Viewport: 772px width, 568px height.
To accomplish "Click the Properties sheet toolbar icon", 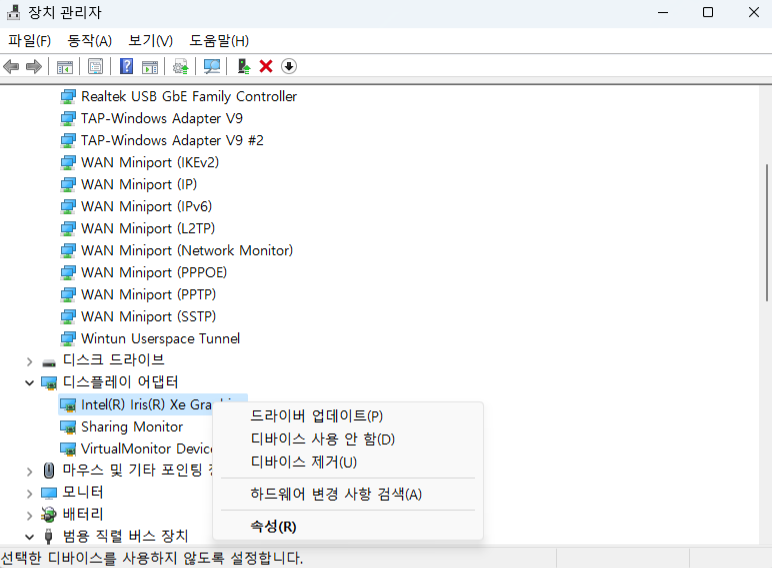I will 95,66.
